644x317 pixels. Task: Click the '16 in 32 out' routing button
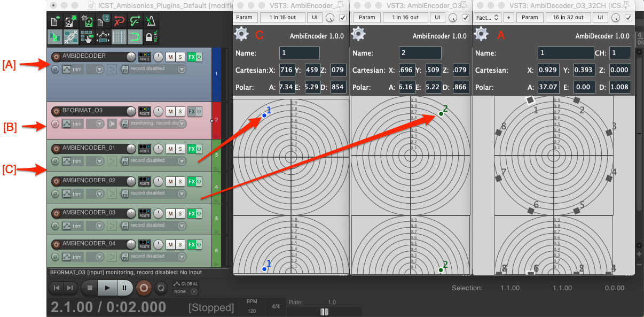click(x=568, y=18)
